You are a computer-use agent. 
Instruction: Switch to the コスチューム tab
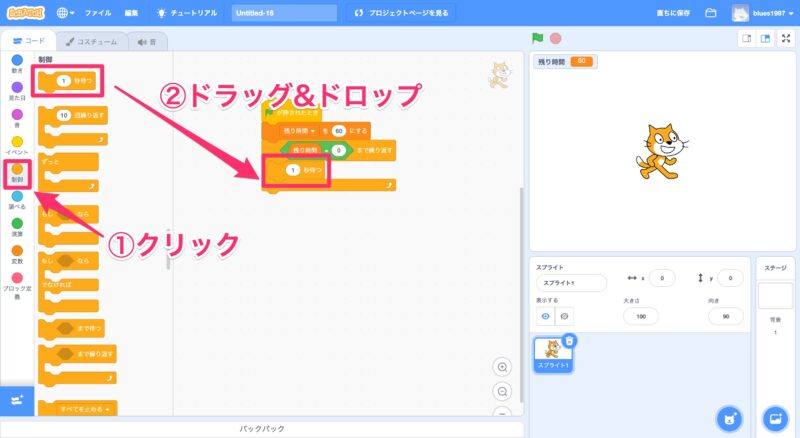point(91,41)
